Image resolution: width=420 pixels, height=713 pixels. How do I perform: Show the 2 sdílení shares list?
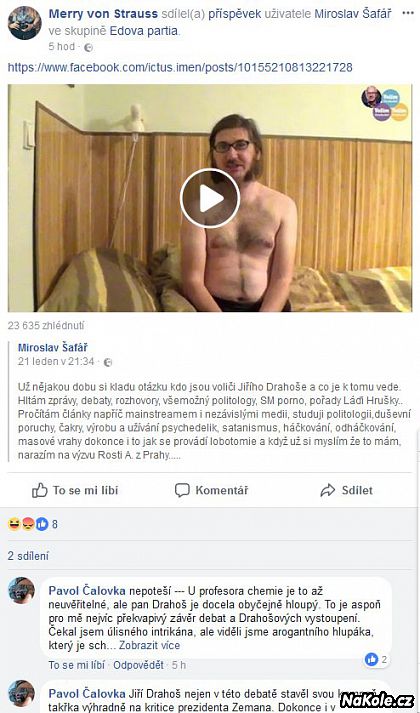(28, 556)
